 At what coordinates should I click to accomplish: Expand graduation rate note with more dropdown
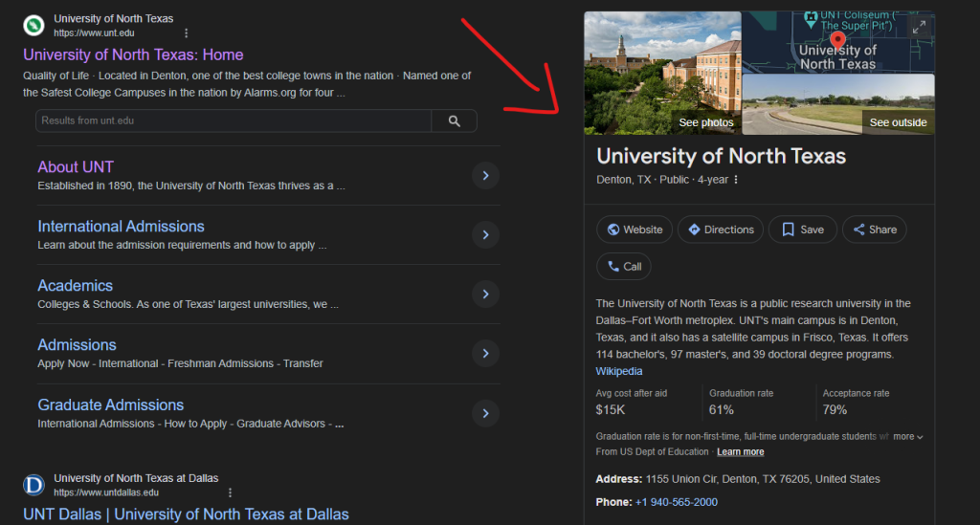point(908,436)
